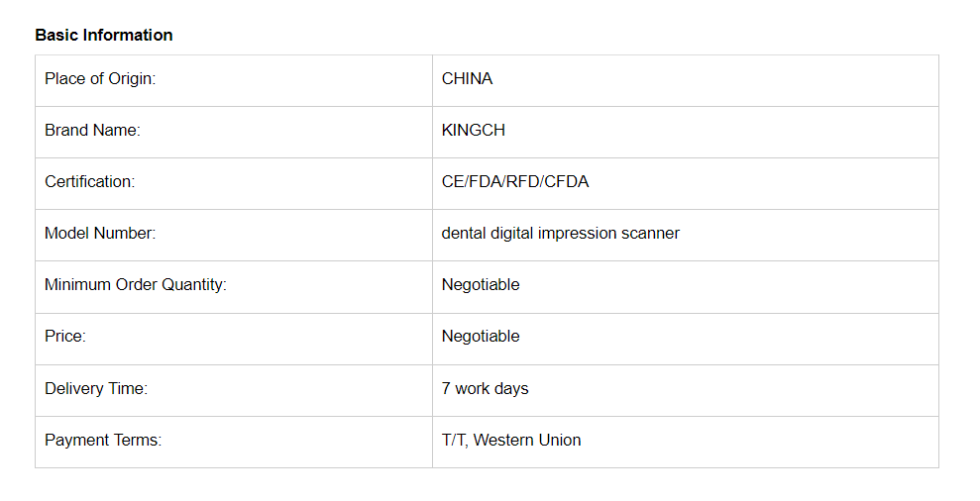Click the word Union in last row
980x501 pixels.
pyautogui.click(x=560, y=440)
